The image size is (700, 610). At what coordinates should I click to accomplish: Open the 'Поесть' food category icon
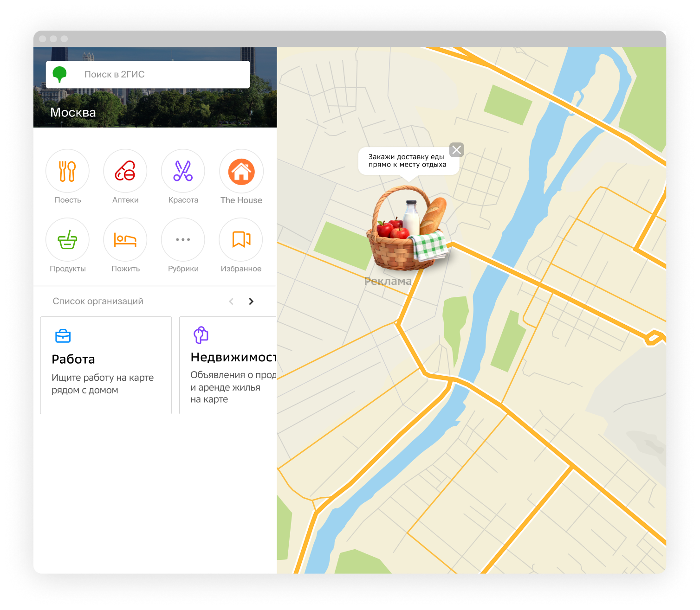[67, 171]
